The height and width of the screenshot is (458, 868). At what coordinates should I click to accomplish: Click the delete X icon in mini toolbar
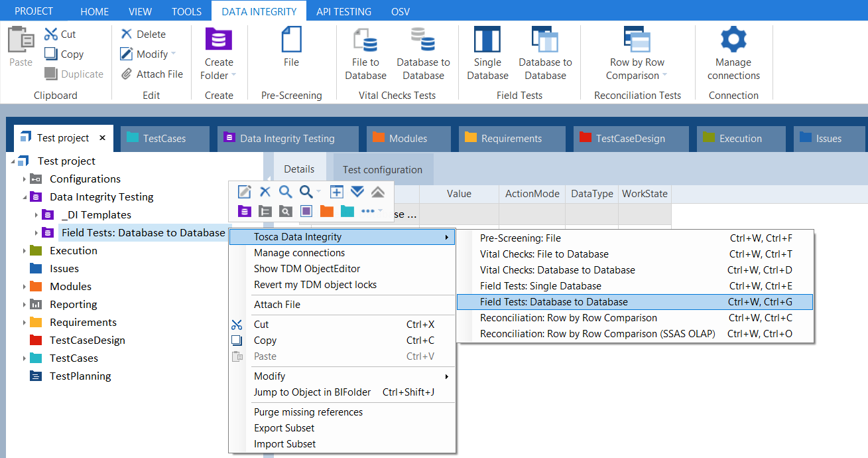point(265,192)
